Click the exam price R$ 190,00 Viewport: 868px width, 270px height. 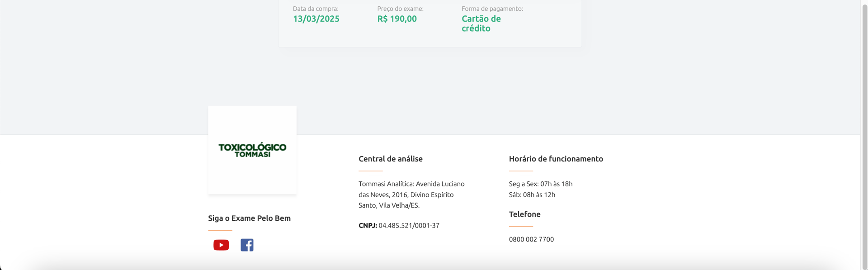[x=397, y=19]
